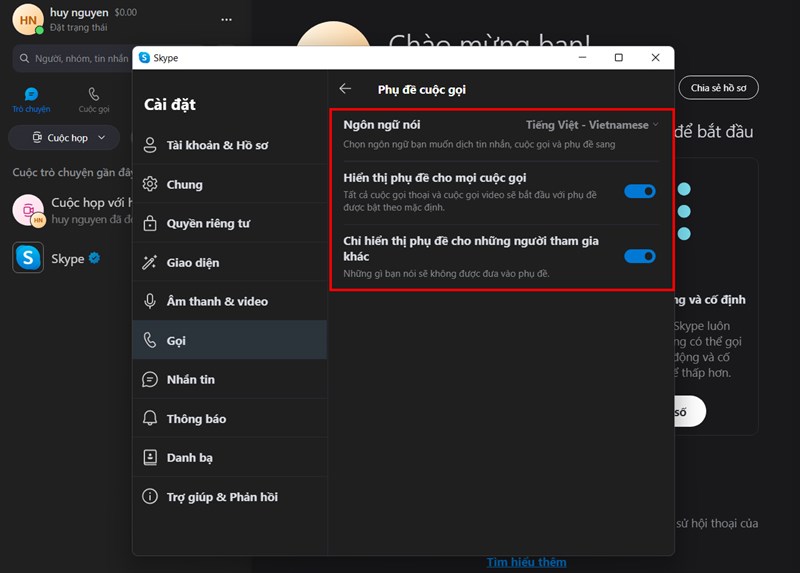
Task: Click the phone icon beside Gọi
Action: [150, 340]
